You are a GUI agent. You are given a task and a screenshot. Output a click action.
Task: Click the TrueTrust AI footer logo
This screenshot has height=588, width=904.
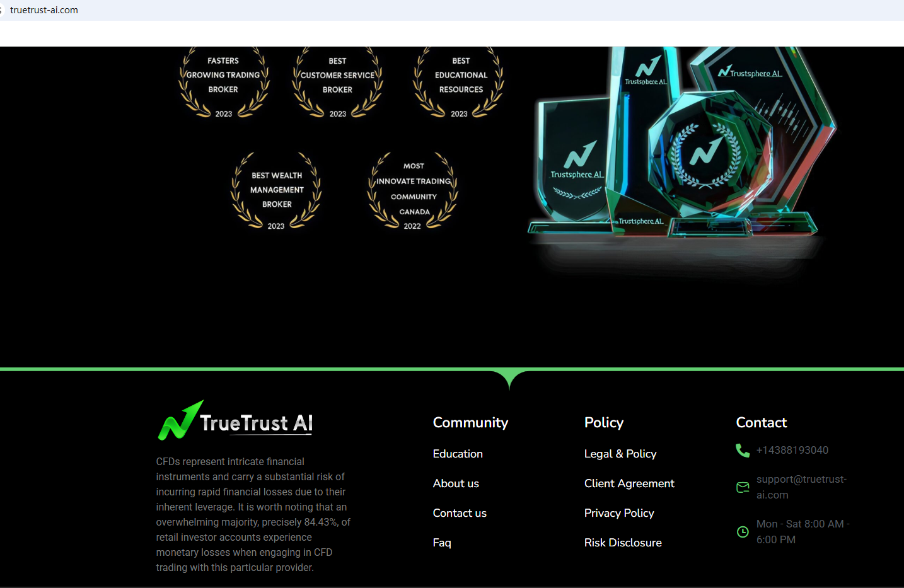(x=236, y=420)
